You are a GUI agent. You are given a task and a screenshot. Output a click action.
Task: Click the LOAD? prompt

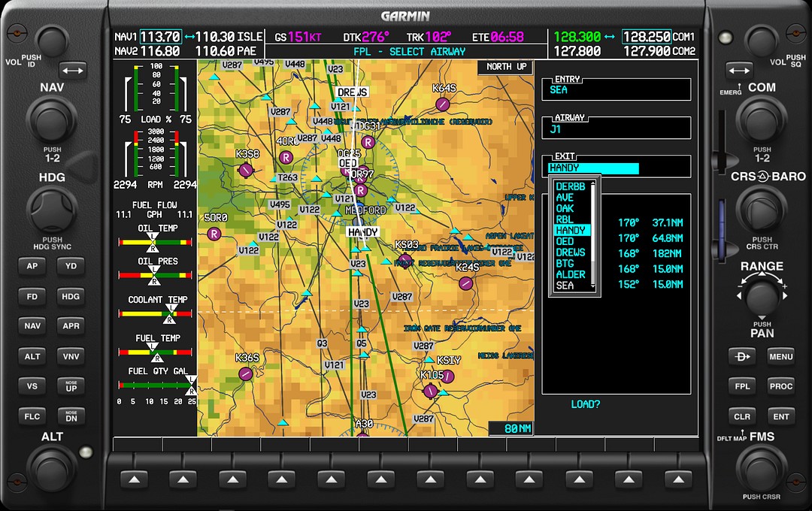(x=586, y=404)
